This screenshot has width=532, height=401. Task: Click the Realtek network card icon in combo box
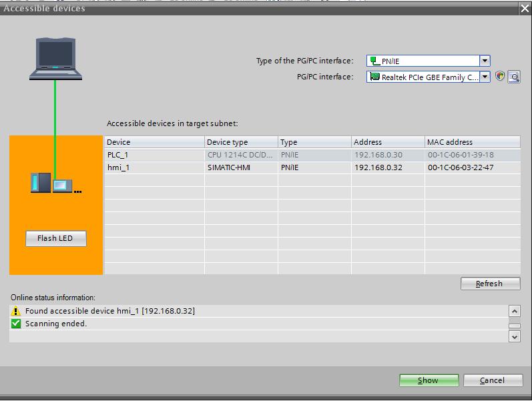pos(374,77)
